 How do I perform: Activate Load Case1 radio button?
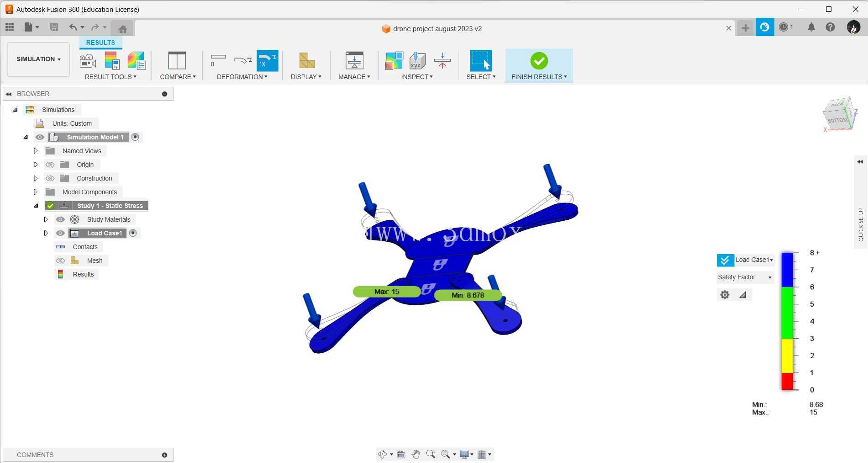133,233
